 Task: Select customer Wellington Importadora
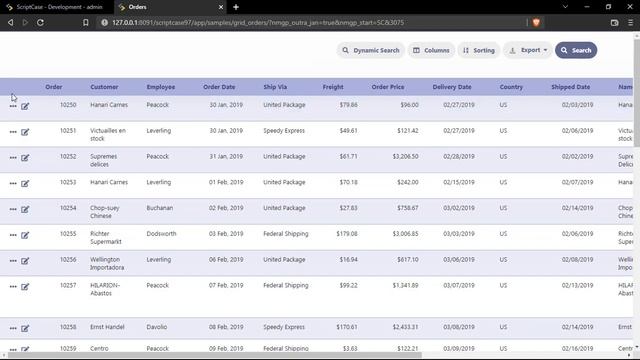(107, 263)
